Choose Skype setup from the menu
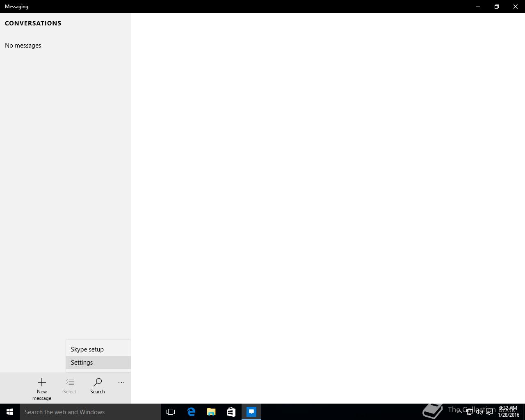 point(98,349)
